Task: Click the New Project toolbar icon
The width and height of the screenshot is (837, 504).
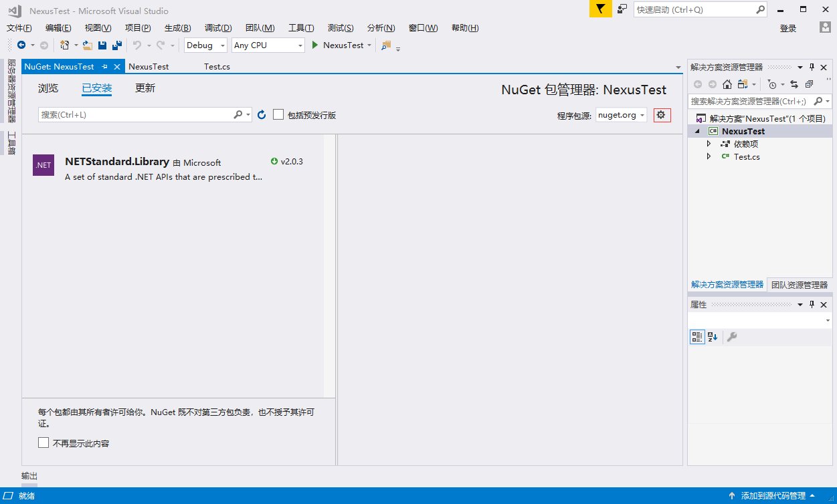Action: 64,45
